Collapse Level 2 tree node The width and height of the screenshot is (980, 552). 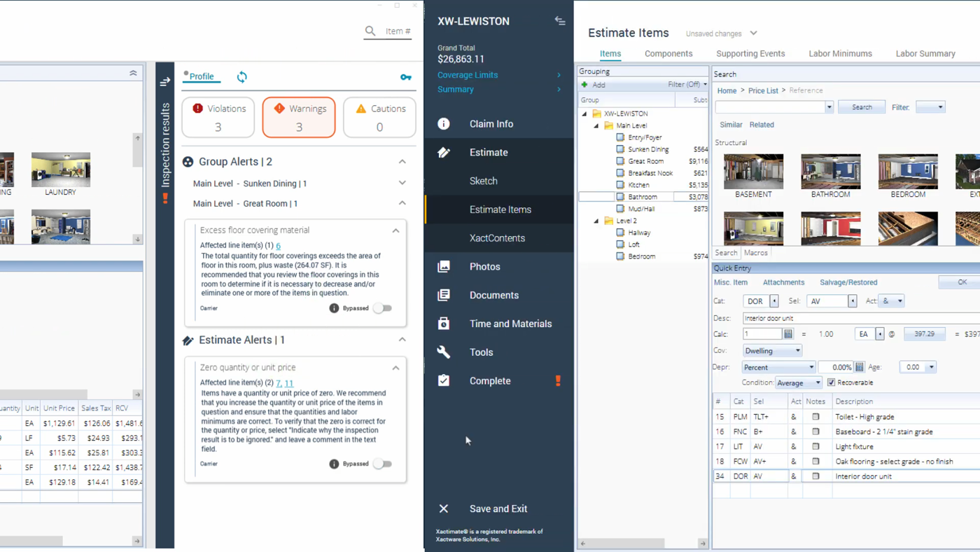click(x=596, y=221)
